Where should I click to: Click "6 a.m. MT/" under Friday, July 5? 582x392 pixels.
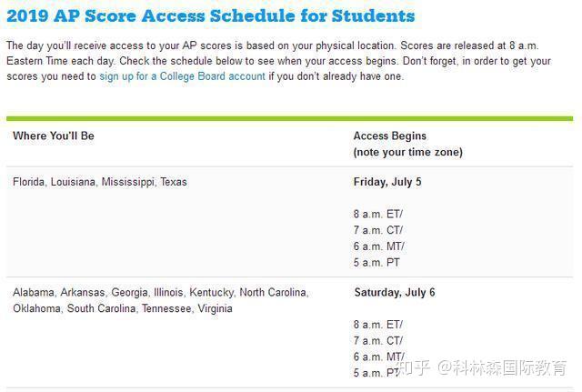pos(378,246)
